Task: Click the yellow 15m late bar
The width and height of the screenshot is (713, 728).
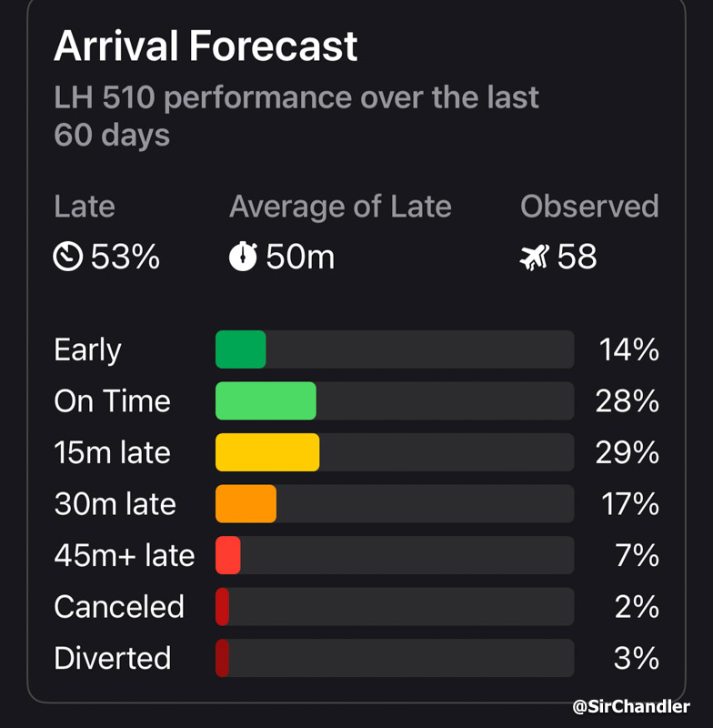Action: tap(267, 452)
